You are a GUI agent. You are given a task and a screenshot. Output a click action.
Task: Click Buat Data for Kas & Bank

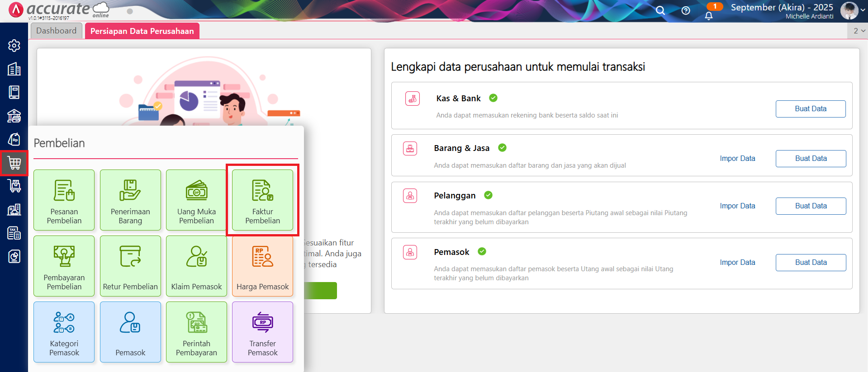click(x=811, y=109)
